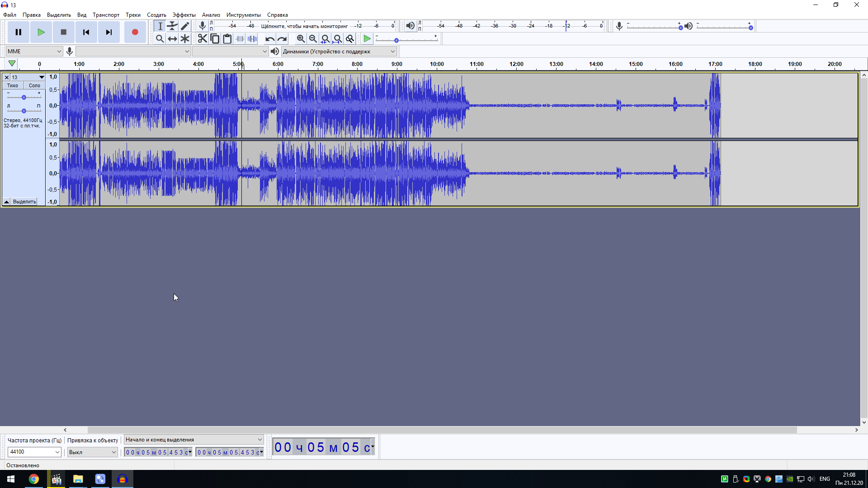Select the Multi-tool asterisk
The image size is (868, 488).
[185, 39]
